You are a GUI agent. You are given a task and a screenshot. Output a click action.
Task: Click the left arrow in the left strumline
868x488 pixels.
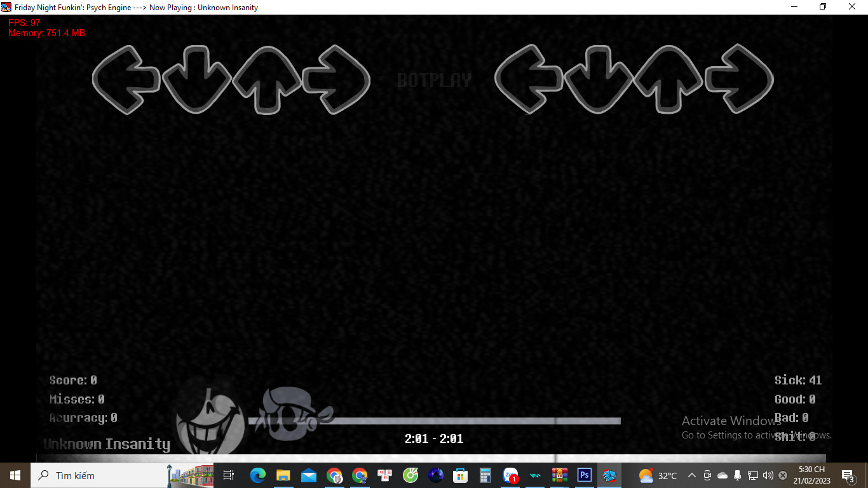tap(126, 80)
